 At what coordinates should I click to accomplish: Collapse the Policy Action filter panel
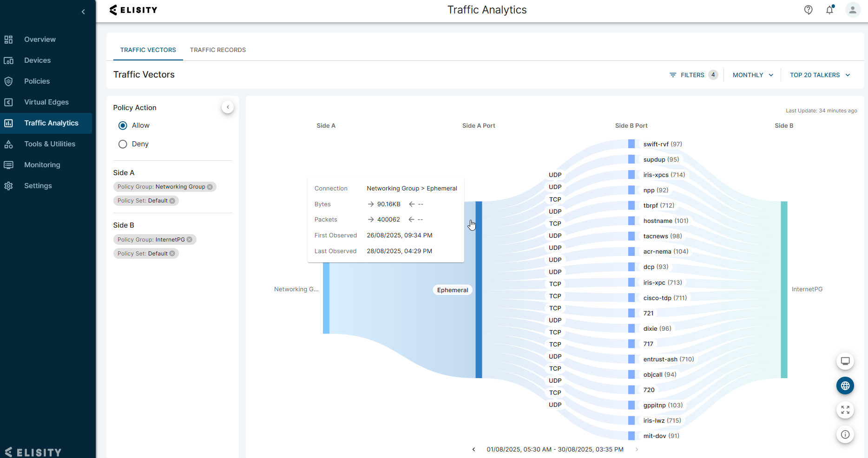228,107
